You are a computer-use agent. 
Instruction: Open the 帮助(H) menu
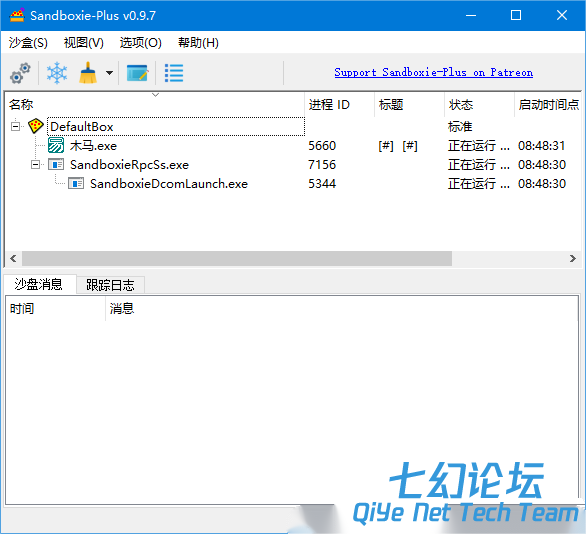click(198, 43)
